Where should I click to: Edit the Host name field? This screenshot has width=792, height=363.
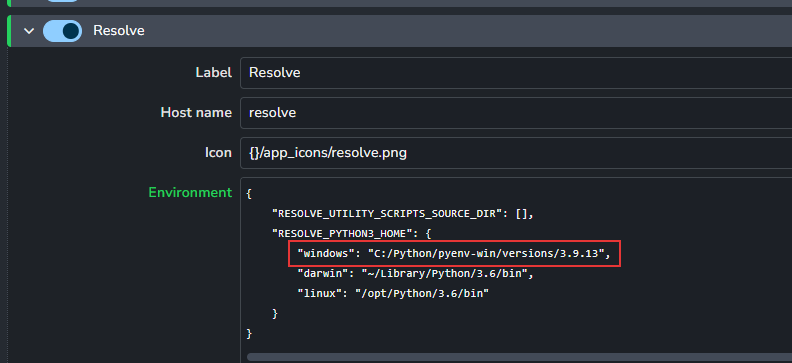[x=516, y=113]
